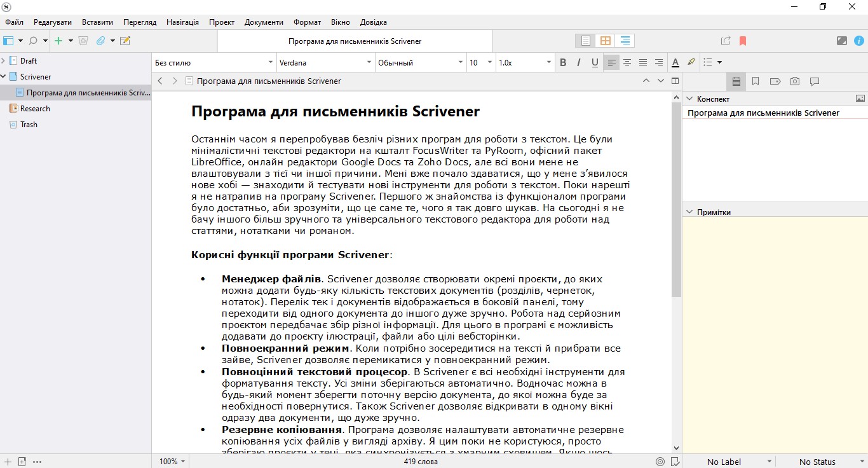Go to previous document up chevron
This screenshot has height=468, width=868.
[x=646, y=81]
